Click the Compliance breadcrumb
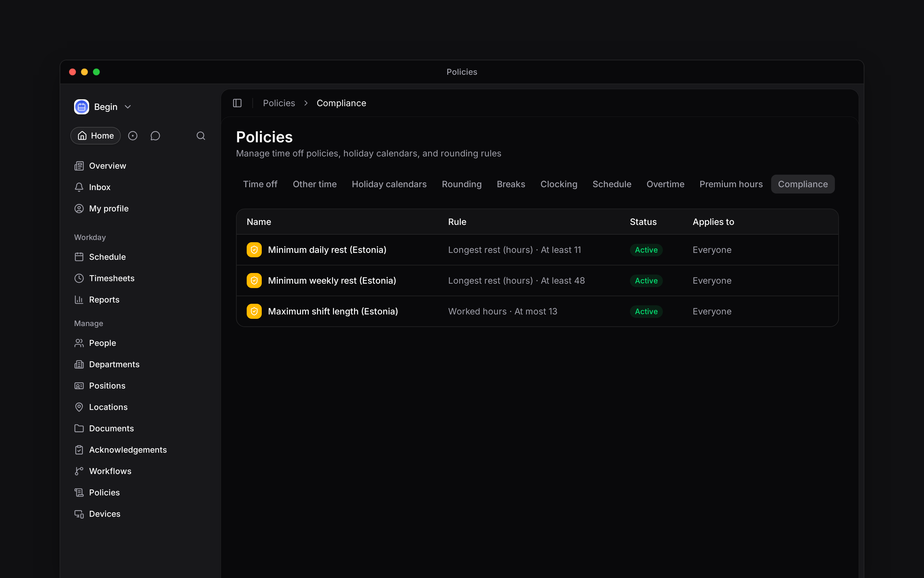Screen dimensions: 924x578 (x=341, y=103)
